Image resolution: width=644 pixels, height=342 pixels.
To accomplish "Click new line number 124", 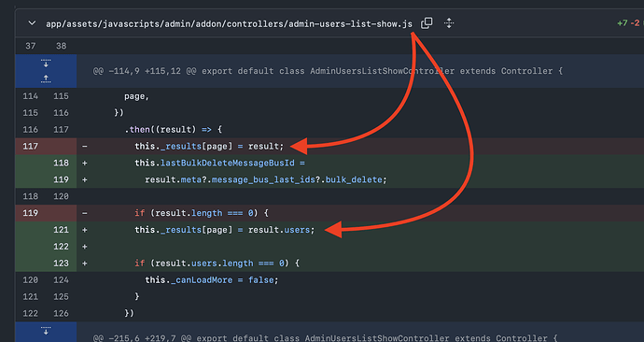I will 61,280.
